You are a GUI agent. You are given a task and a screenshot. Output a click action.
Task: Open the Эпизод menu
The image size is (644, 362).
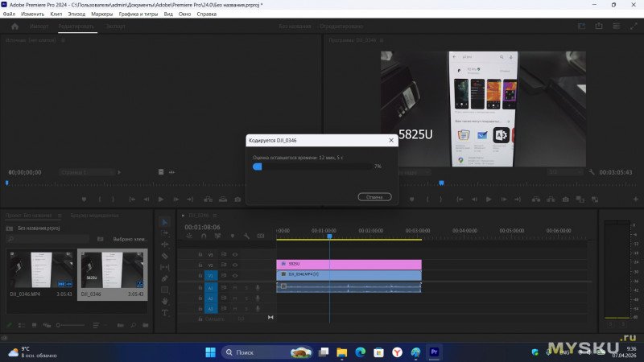coord(77,14)
